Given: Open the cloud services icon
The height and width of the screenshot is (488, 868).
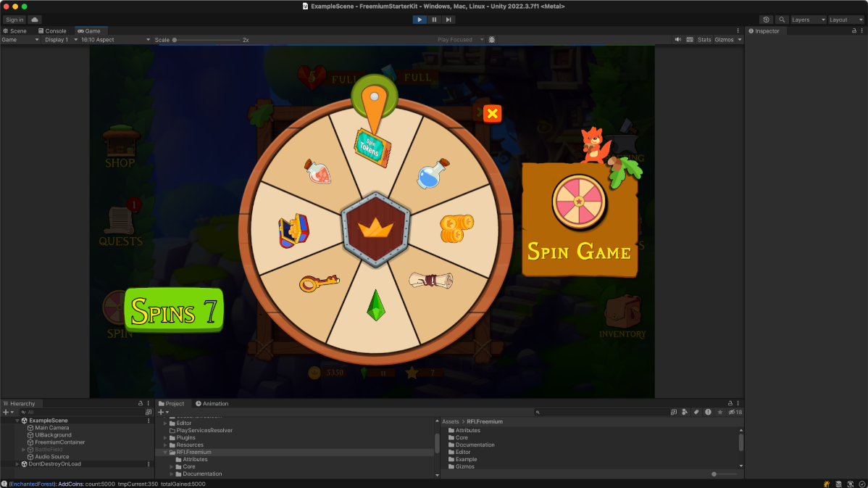Looking at the screenshot, I should tap(35, 20).
